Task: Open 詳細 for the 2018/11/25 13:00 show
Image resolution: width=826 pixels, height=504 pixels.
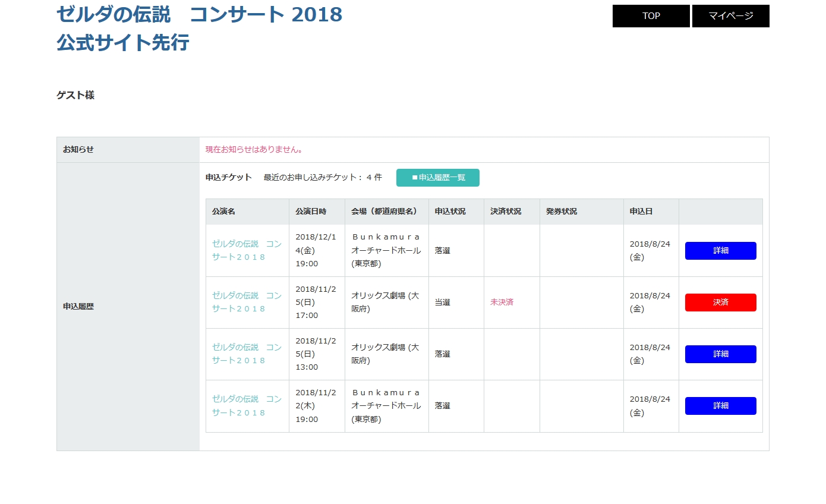Action: (x=720, y=354)
